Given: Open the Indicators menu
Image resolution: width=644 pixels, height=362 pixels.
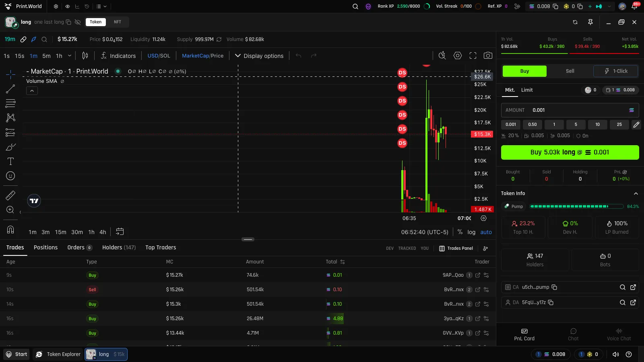Looking at the screenshot, I should [x=118, y=56].
